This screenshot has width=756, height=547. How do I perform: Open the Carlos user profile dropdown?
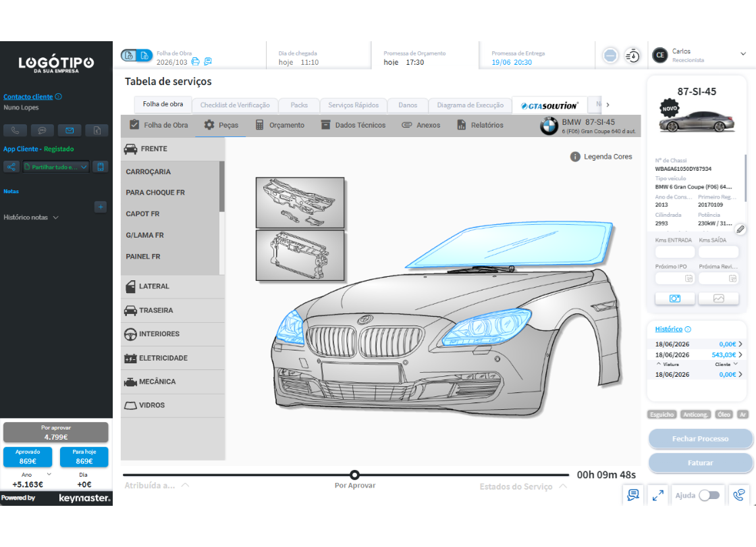click(x=743, y=54)
